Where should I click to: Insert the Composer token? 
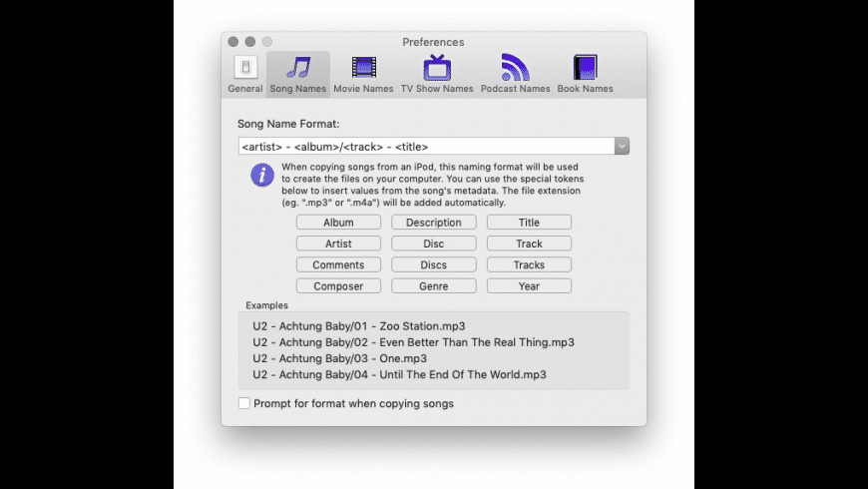[x=338, y=286]
